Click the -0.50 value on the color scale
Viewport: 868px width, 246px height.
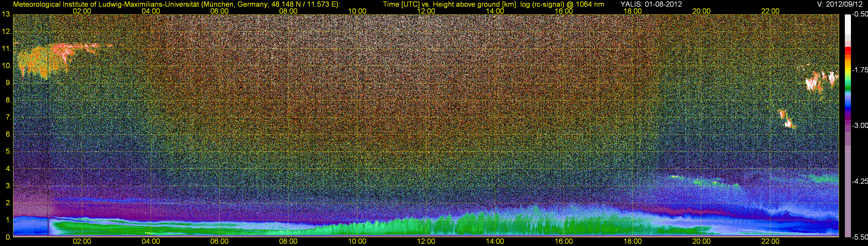point(860,14)
